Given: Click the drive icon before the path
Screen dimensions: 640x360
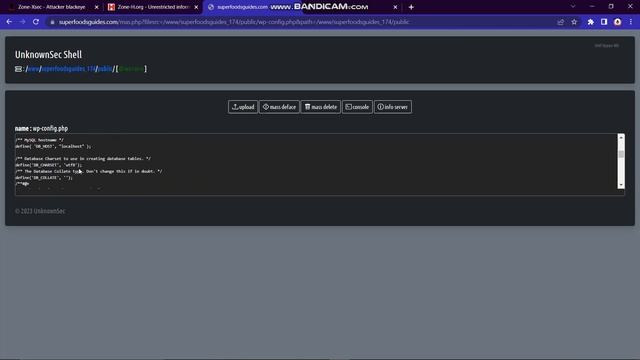Looking at the screenshot, I should click(18, 69).
